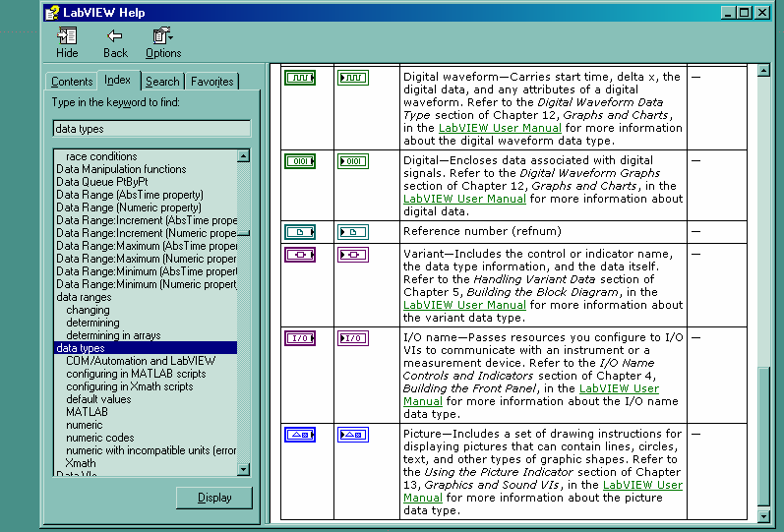Select 'data ranges' index entry
The width and height of the screenshot is (784, 532).
coord(84,297)
